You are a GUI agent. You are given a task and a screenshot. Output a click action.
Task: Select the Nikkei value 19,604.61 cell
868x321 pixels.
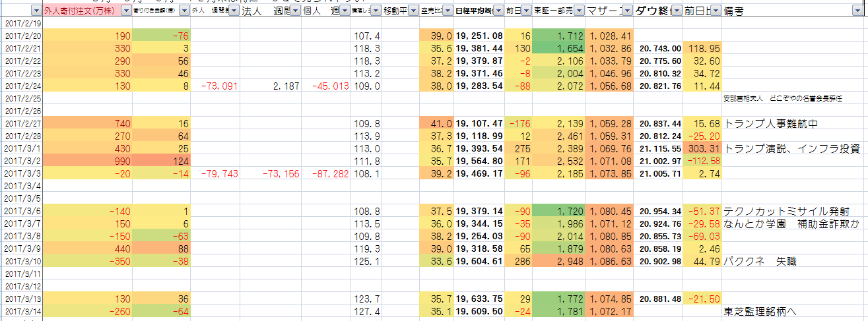(x=479, y=262)
